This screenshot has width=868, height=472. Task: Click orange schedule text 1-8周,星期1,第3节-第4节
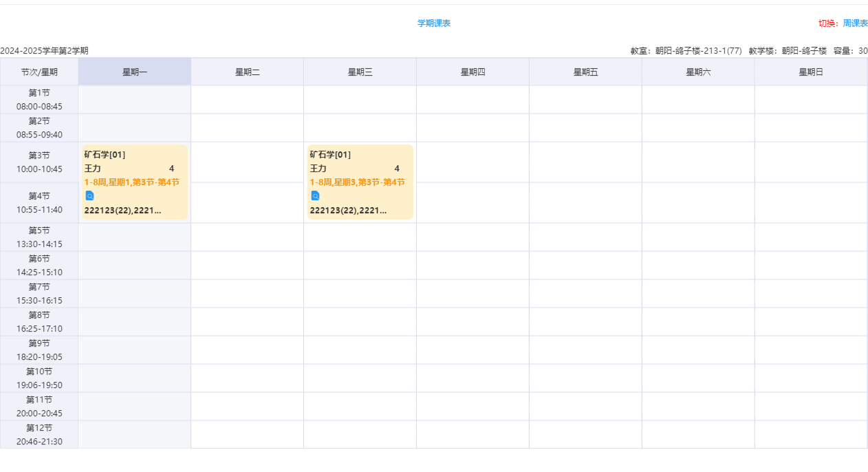click(132, 182)
